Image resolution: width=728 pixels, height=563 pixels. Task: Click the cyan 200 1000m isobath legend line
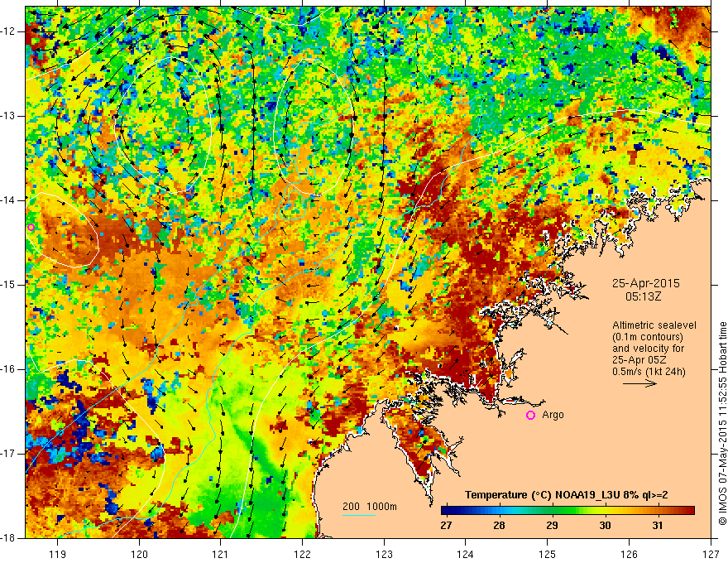[359, 515]
